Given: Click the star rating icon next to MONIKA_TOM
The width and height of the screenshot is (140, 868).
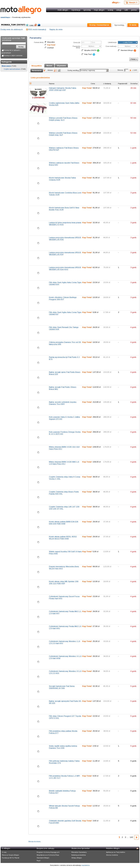Looking at the screenshot, I should [27, 25].
